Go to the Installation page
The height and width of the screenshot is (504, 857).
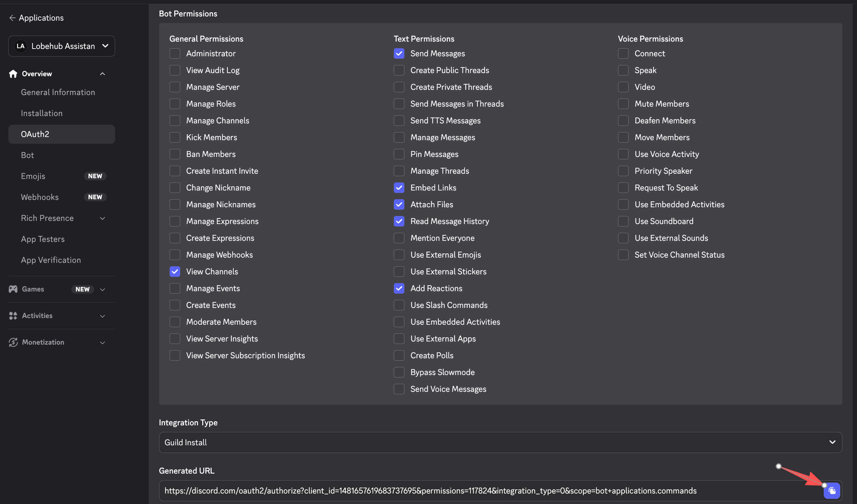pos(42,113)
